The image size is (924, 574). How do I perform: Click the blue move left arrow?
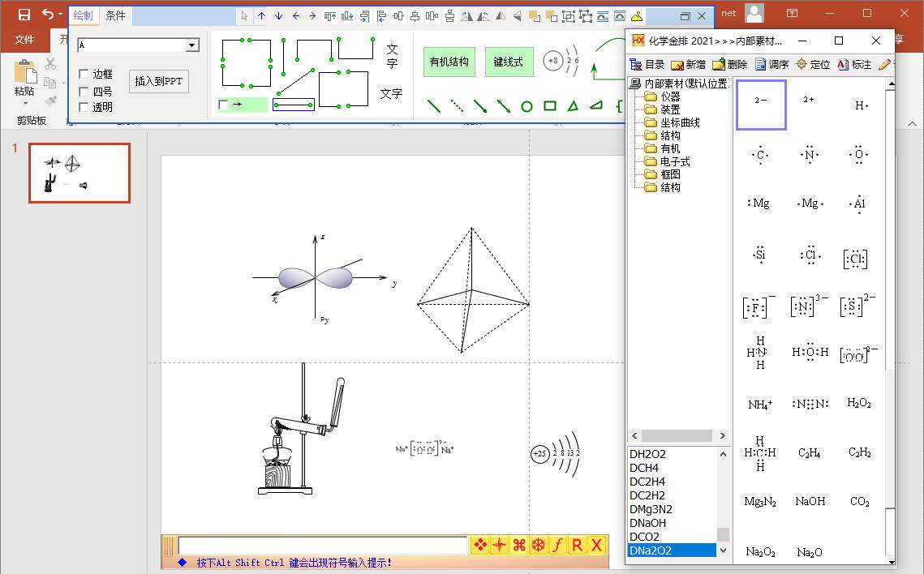pyautogui.click(x=296, y=16)
